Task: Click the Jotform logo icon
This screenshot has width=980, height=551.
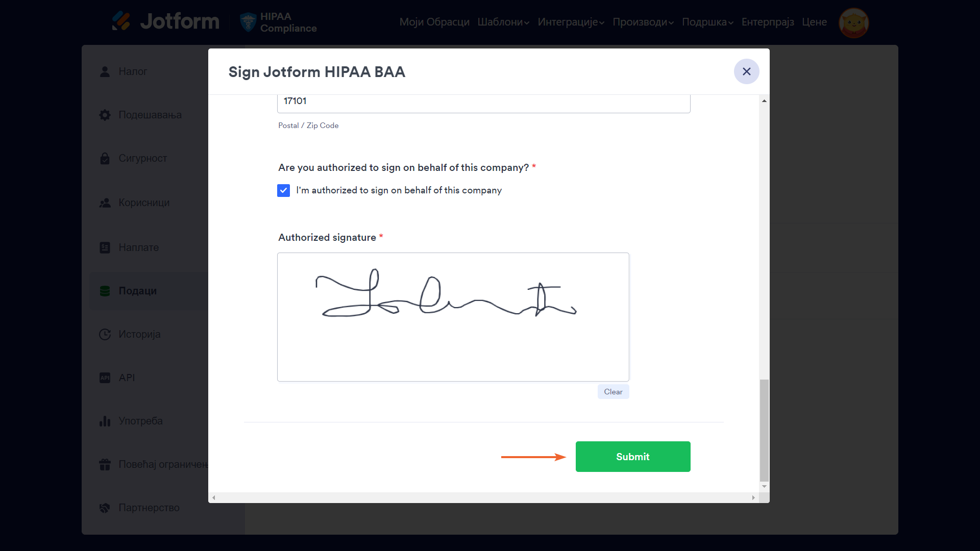Action: [x=121, y=21]
